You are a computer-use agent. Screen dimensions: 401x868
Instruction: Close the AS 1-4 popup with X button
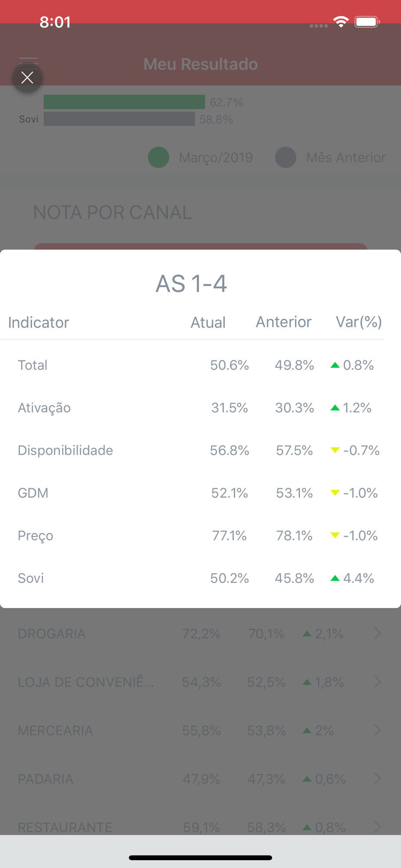[27, 78]
